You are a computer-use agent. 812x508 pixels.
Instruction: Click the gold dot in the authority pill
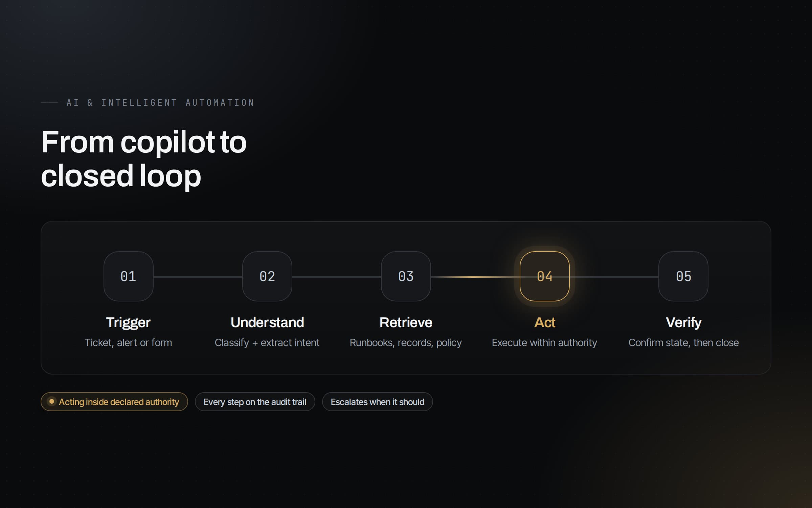tap(51, 401)
